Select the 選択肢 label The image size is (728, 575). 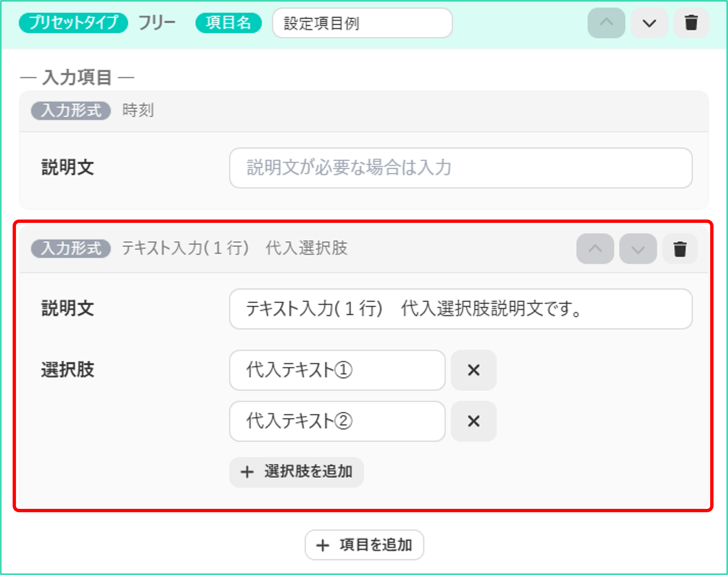(x=68, y=370)
